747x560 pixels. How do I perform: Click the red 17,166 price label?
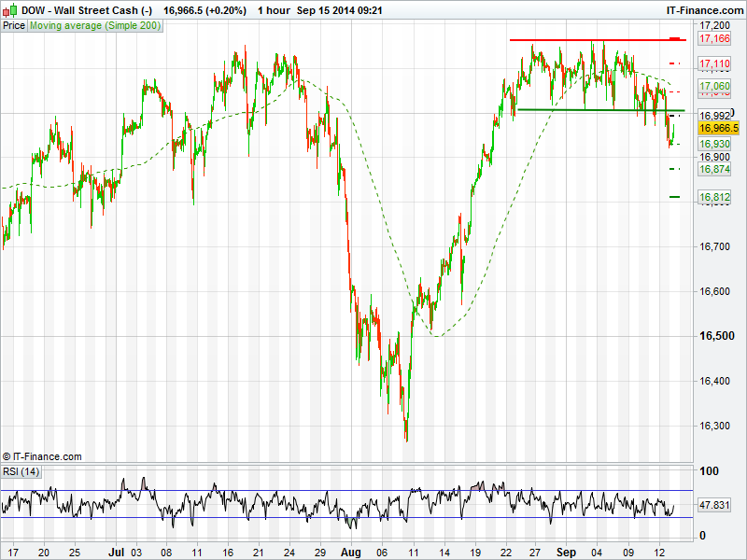[714, 39]
